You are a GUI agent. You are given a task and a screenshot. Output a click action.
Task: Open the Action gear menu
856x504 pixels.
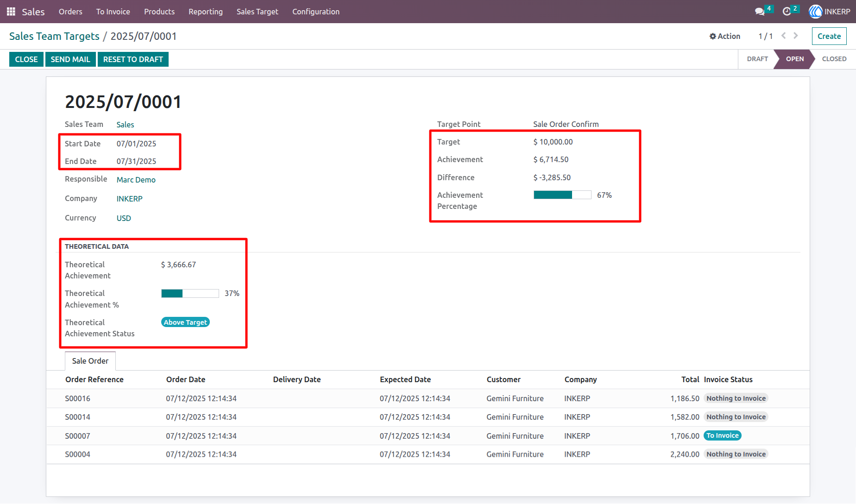(725, 36)
